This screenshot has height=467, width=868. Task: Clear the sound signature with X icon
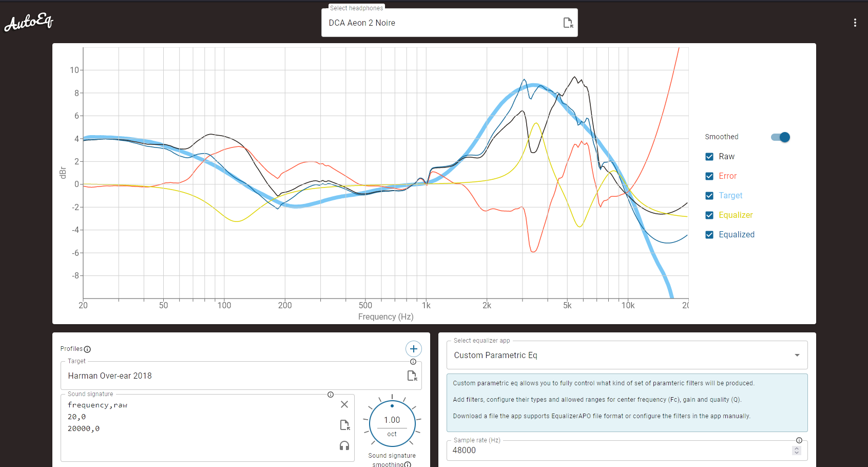[x=344, y=404]
